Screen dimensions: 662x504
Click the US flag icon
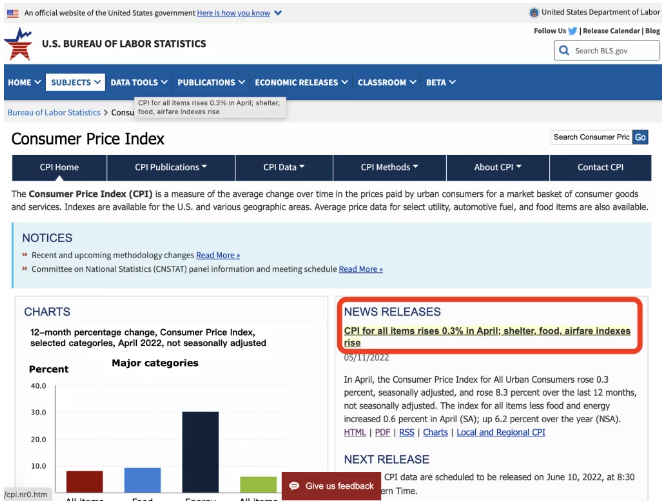click(13, 14)
